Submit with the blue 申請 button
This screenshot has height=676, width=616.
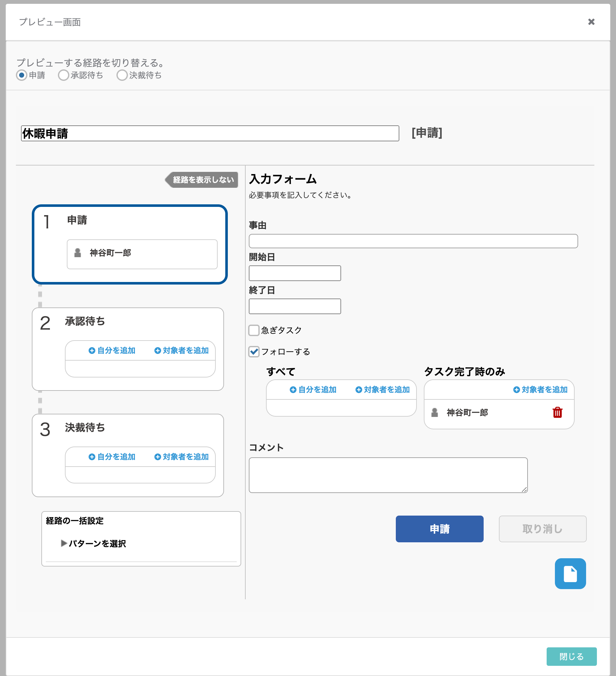439,529
